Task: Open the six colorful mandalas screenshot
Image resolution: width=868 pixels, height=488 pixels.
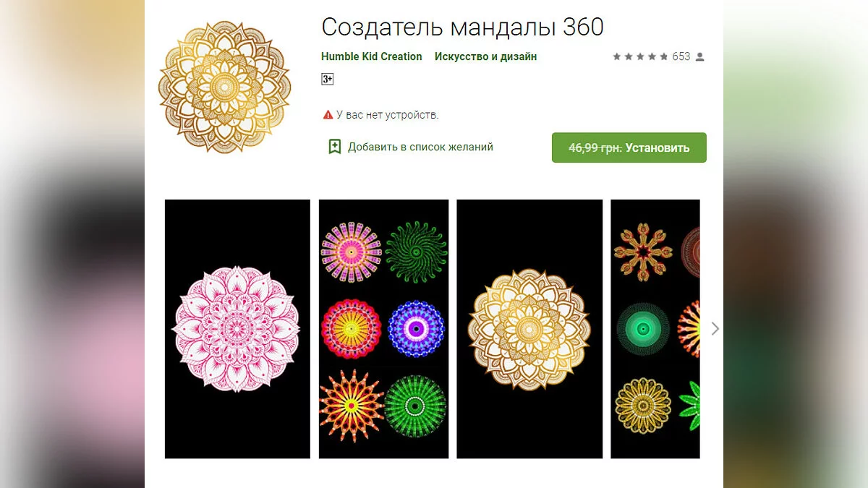Action: [x=383, y=329]
